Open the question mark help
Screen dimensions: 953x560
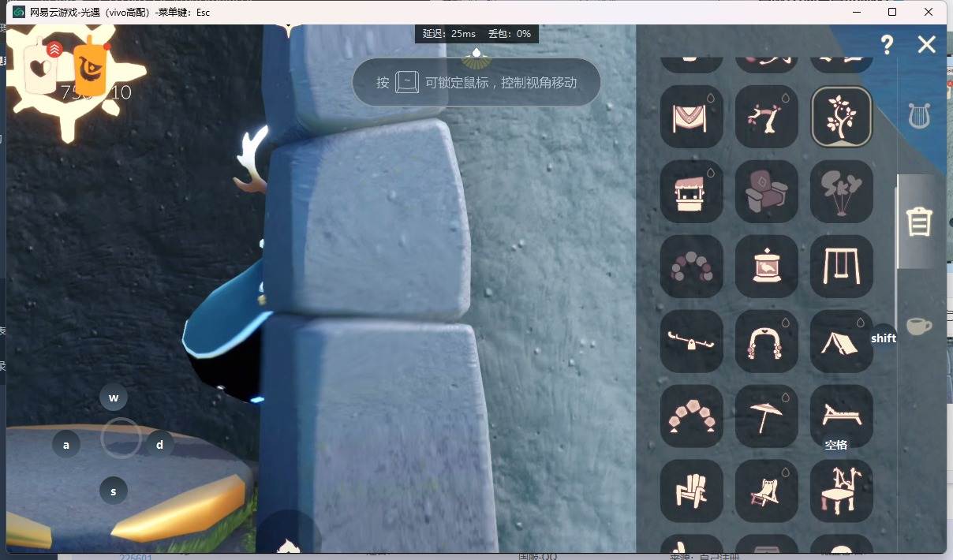tap(887, 44)
